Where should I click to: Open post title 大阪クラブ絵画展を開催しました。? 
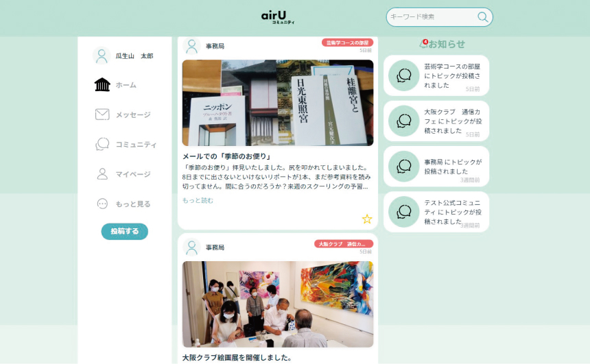coord(237,358)
